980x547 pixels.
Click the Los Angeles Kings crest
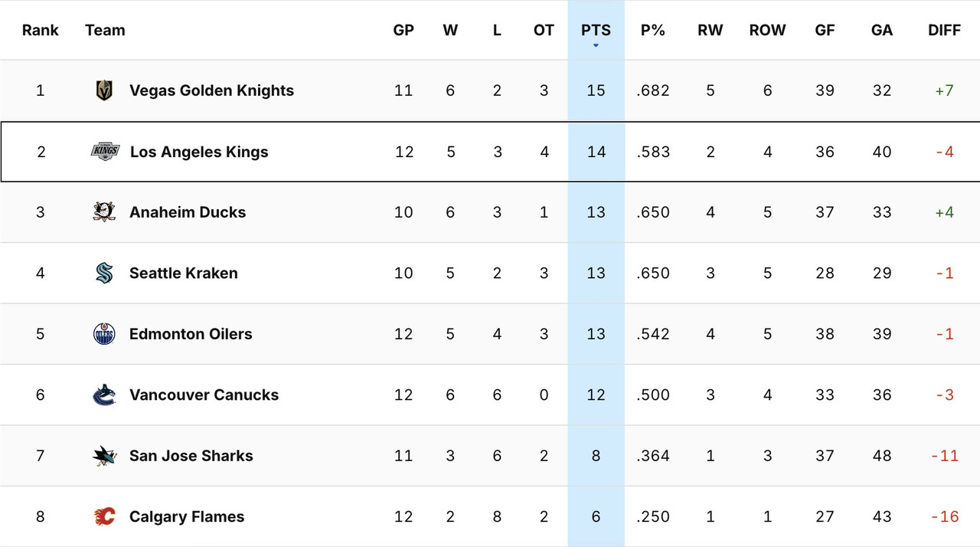pos(104,152)
